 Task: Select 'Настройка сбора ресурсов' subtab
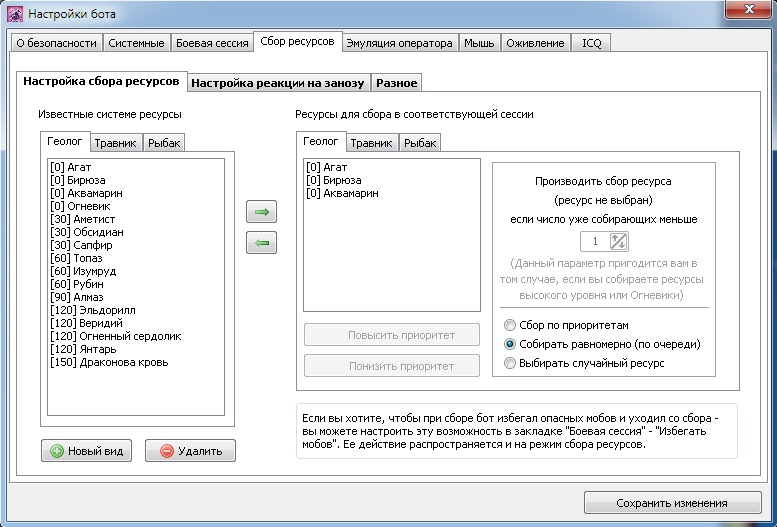pos(102,81)
